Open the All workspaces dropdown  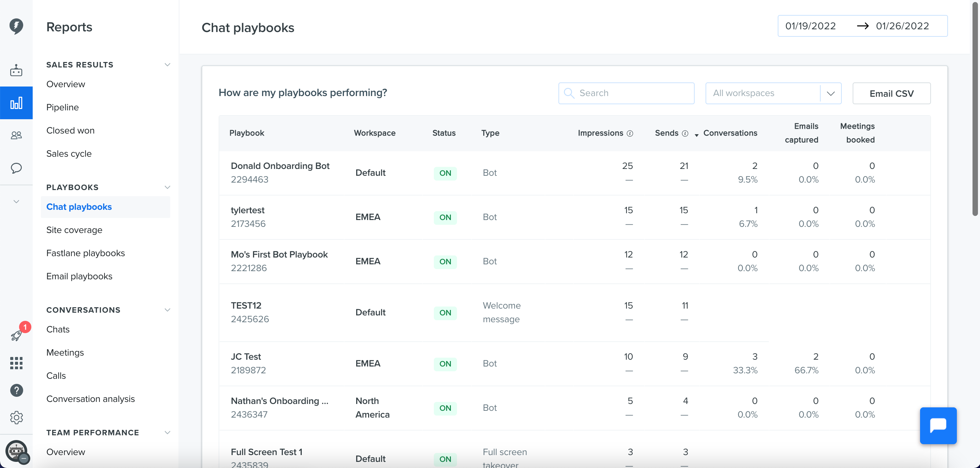pos(773,93)
